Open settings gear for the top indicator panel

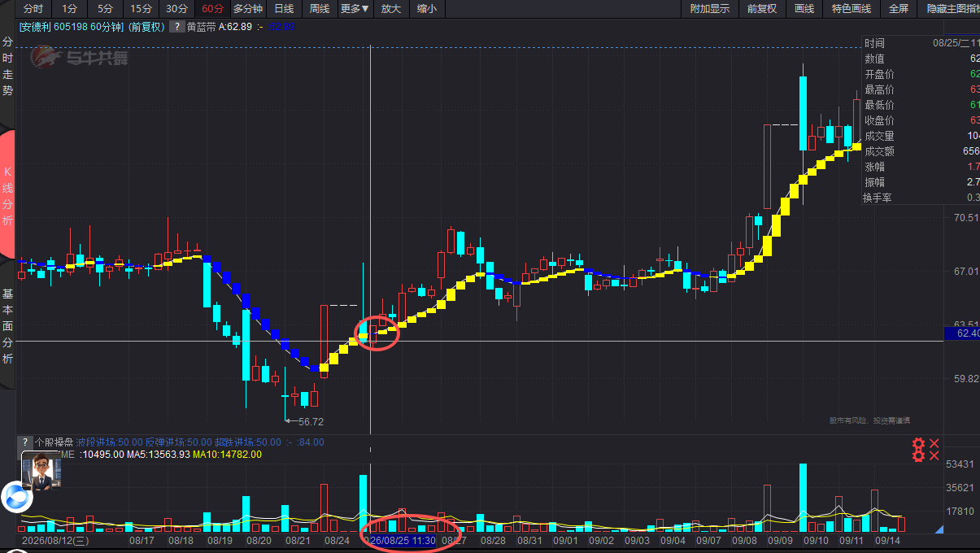click(919, 444)
